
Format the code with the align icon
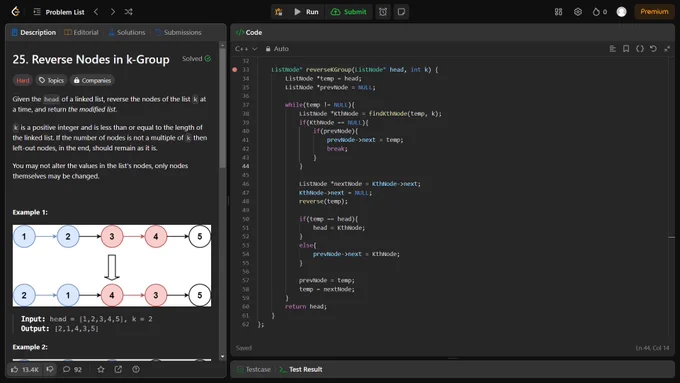coord(612,49)
